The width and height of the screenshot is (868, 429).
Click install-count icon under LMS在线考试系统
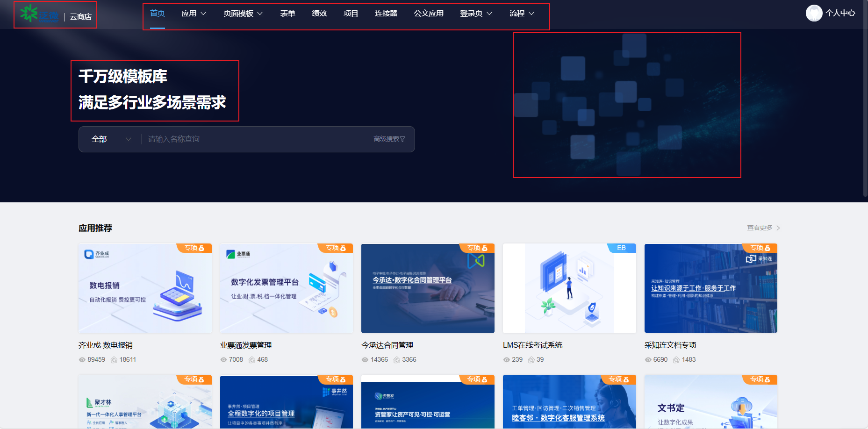click(x=531, y=360)
